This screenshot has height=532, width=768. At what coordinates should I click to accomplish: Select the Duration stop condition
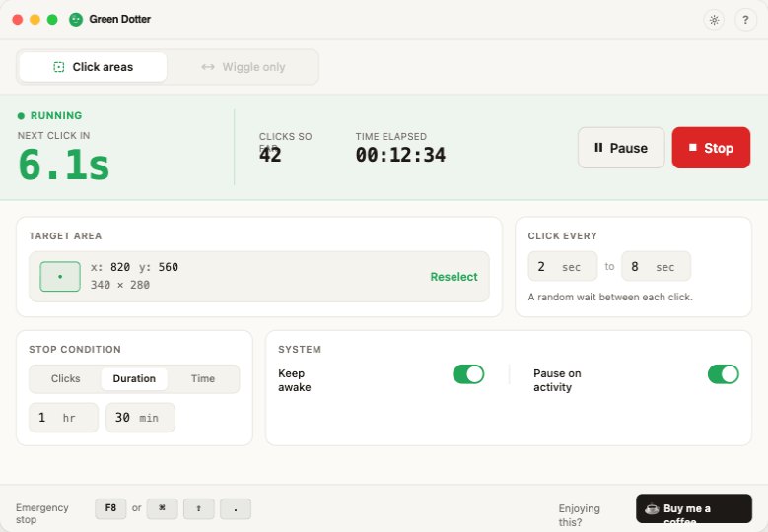[134, 379]
